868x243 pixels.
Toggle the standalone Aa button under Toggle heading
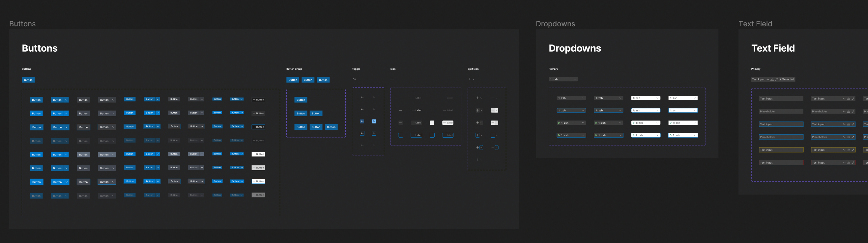(x=354, y=79)
